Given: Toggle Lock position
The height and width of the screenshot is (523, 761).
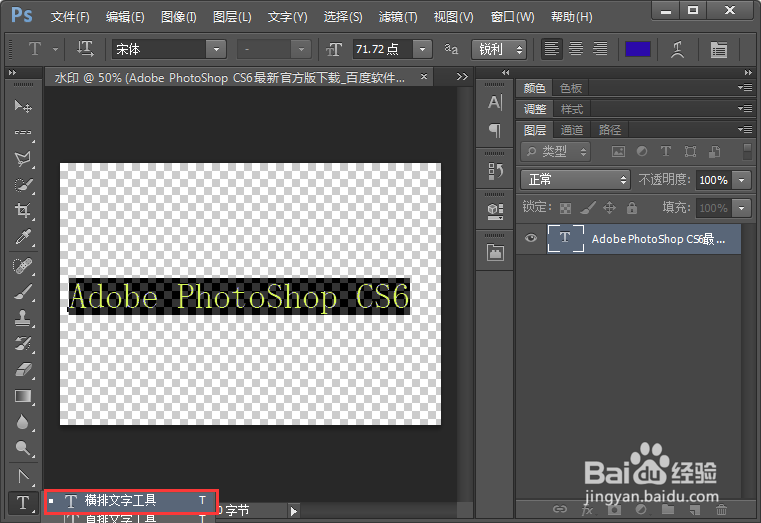Looking at the screenshot, I should (610, 208).
